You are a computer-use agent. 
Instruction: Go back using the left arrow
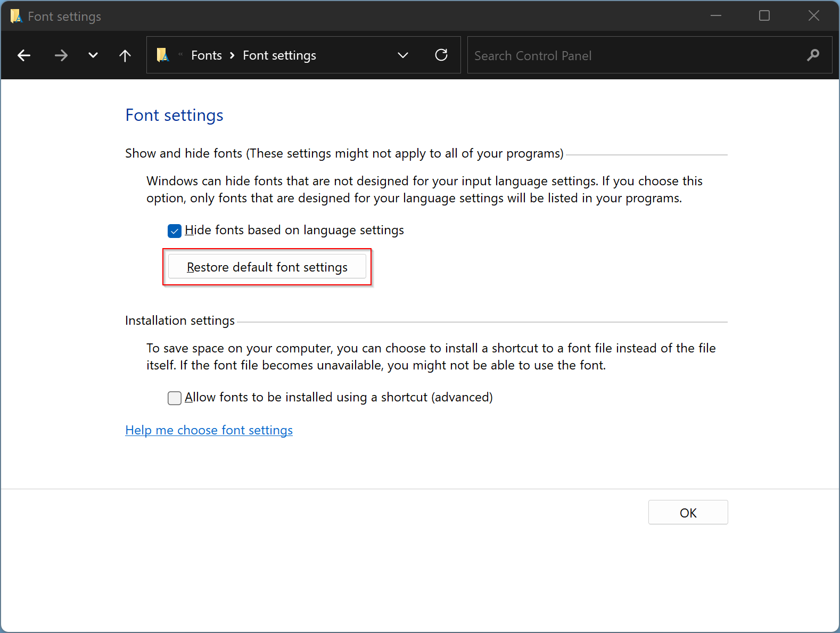point(24,55)
